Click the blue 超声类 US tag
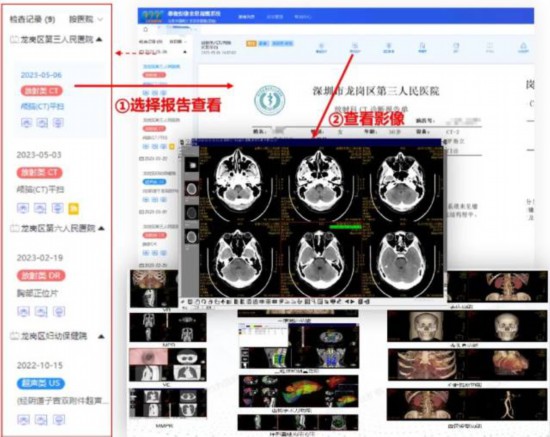The height and width of the screenshot is (437, 550). click(41, 383)
